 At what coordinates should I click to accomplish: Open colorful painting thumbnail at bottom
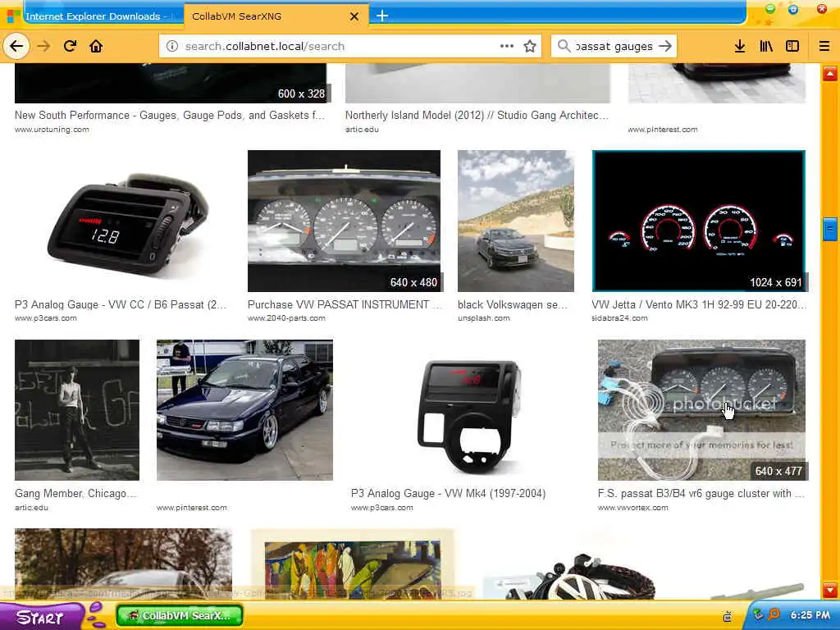pos(353,564)
